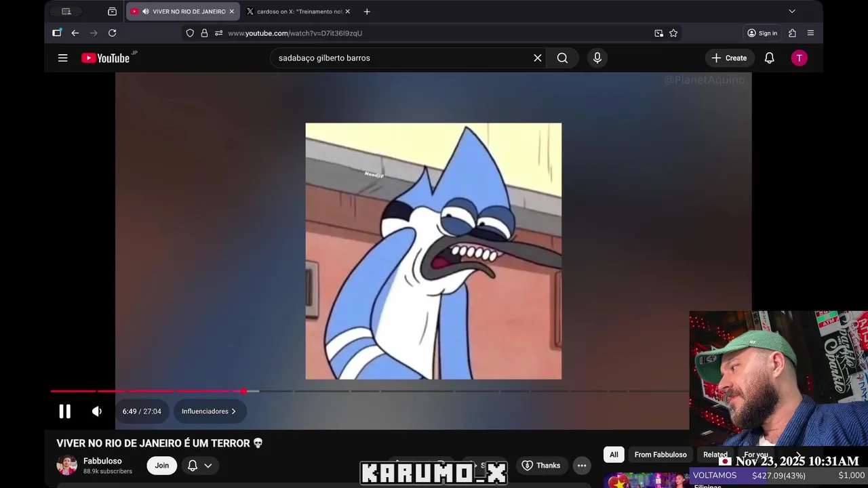The width and height of the screenshot is (868, 488).
Task: Visit the Fabbuloso channel name link
Action: [102, 461]
